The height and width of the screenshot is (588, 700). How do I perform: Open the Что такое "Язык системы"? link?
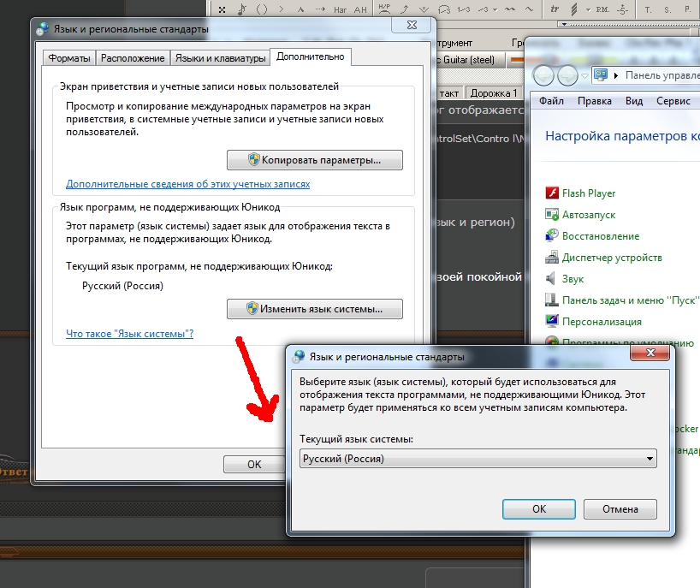point(129,334)
